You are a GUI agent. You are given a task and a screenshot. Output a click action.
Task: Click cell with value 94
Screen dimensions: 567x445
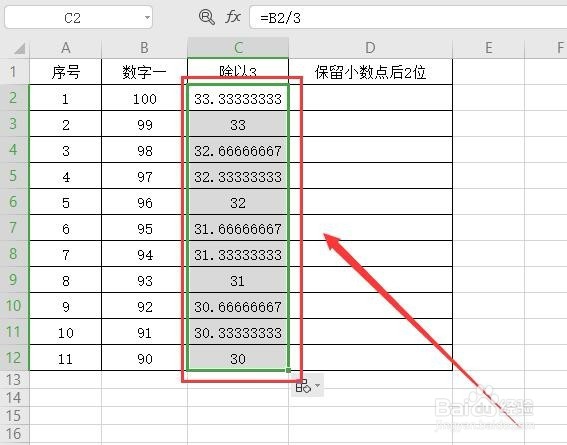(144, 254)
